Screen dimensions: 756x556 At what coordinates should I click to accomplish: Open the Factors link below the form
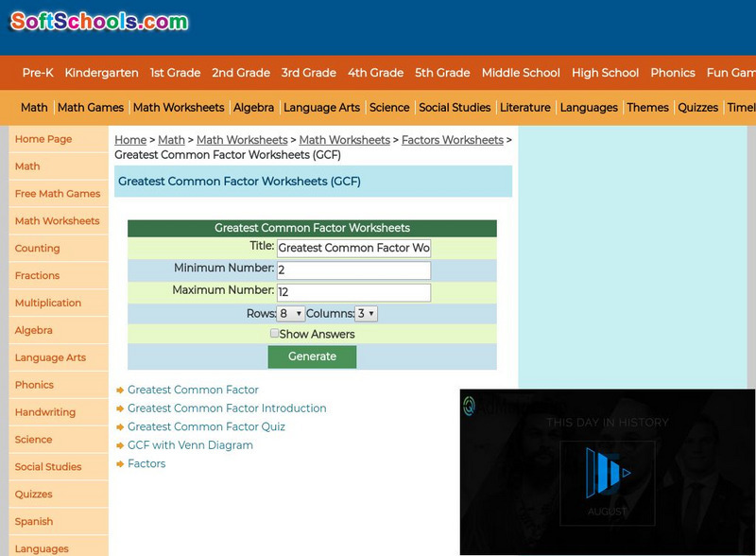click(146, 464)
